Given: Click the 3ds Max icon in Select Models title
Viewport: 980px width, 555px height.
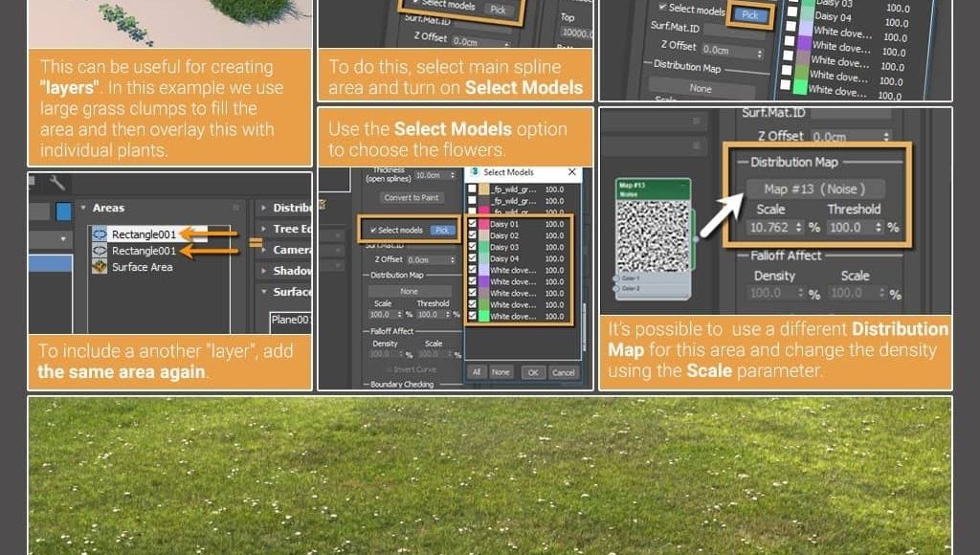Looking at the screenshot, I should pyautogui.click(x=474, y=172).
